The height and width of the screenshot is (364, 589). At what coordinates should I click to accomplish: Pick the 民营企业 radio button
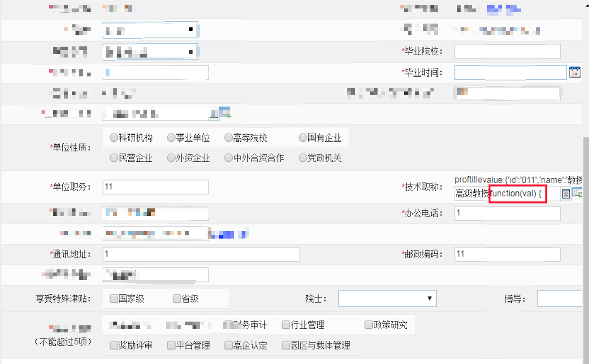point(113,158)
